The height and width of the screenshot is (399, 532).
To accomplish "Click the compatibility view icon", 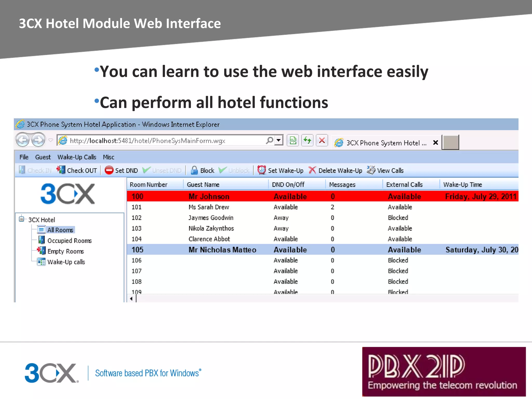I will point(293,141).
